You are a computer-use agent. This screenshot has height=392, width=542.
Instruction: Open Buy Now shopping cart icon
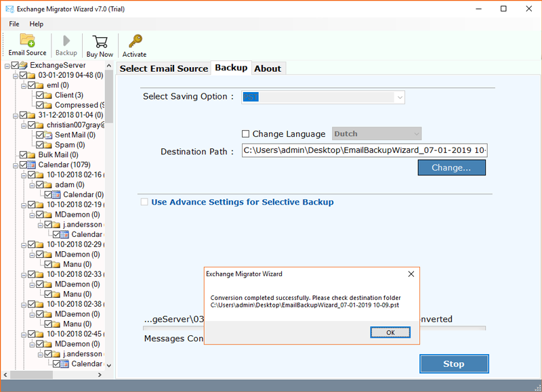coord(100,42)
